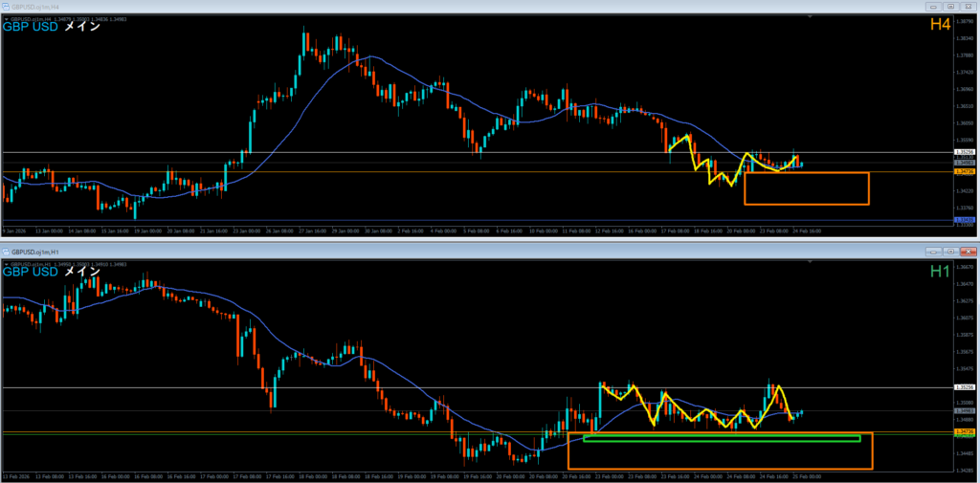Expand the one-click trading arrow in the H1 chart
This screenshot has height=483, width=980.
click(7, 265)
